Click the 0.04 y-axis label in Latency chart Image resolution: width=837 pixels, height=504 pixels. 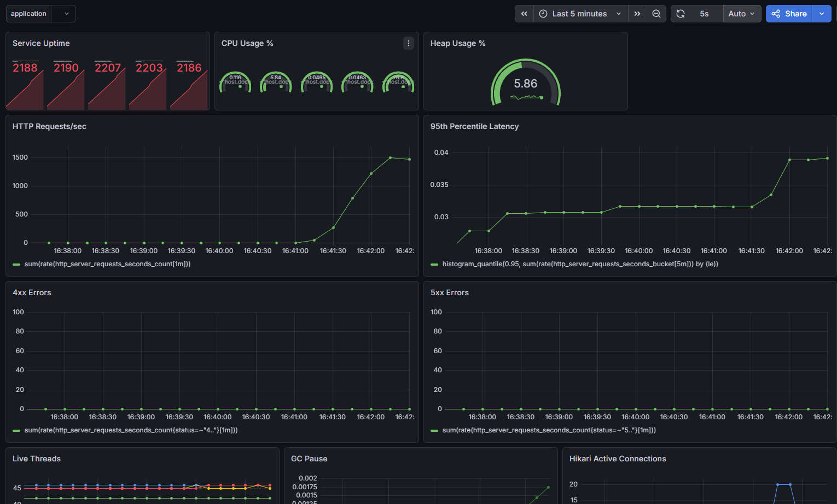coord(441,153)
